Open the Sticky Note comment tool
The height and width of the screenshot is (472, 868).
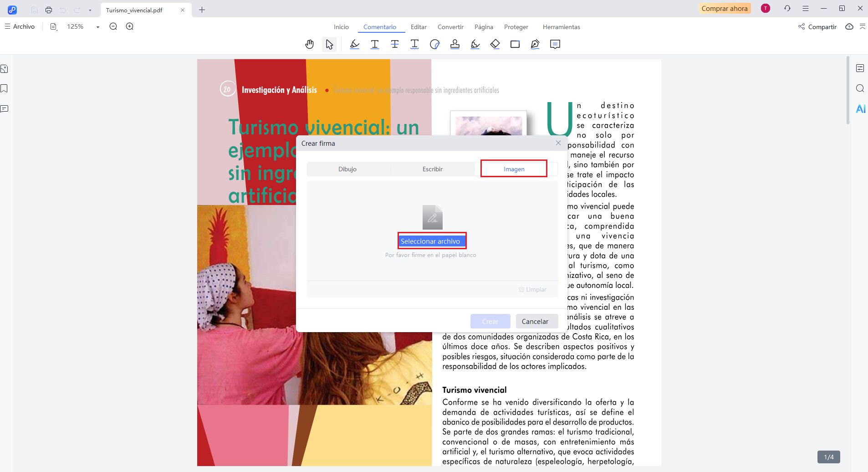point(555,44)
